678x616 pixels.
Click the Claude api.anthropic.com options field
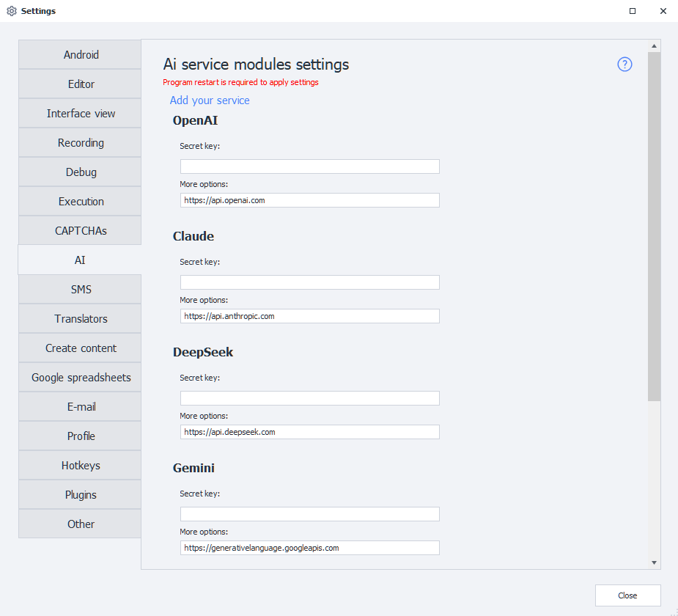coord(309,316)
